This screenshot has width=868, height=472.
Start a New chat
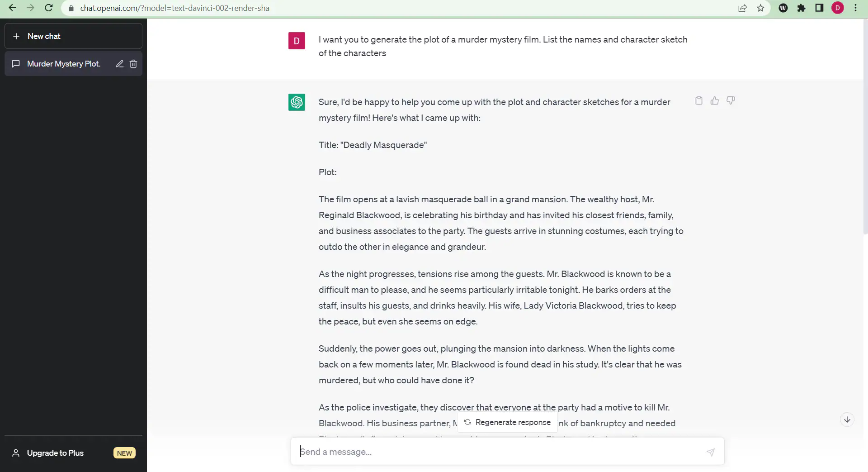point(73,36)
